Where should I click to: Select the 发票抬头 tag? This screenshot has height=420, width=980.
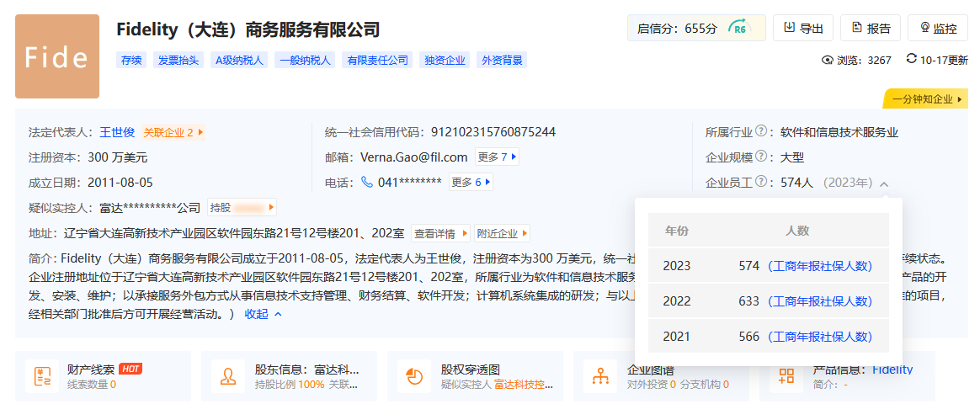tap(178, 61)
